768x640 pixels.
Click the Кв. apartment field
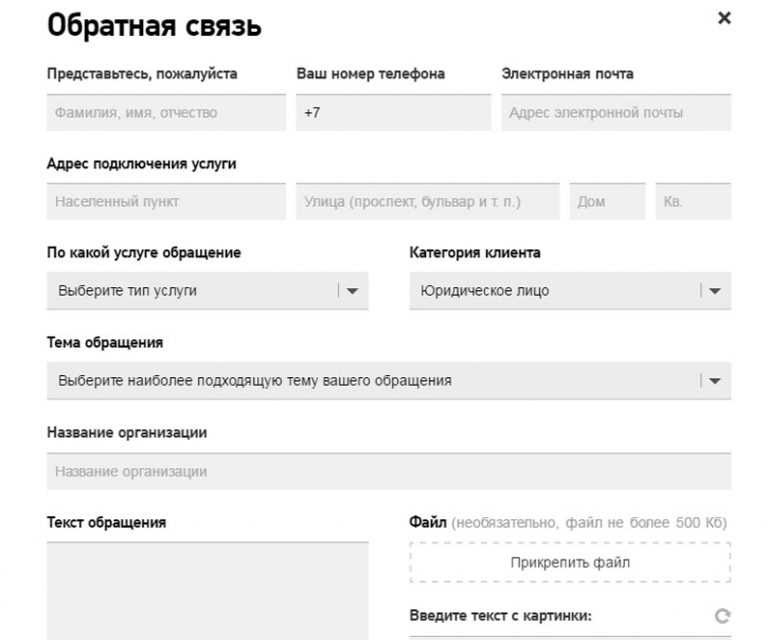click(694, 201)
